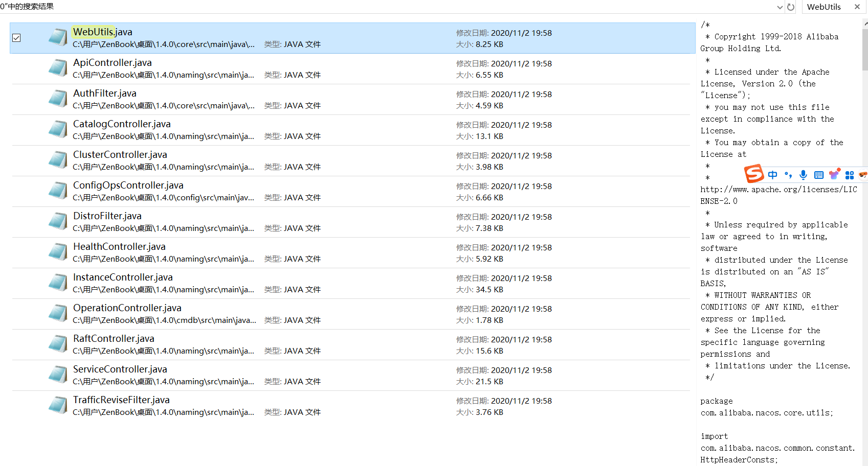Image resolution: width=868 pixels, height=466 pixels.
Task: Select the ConfigOpsController.java file name
Action: pos(128,185)
